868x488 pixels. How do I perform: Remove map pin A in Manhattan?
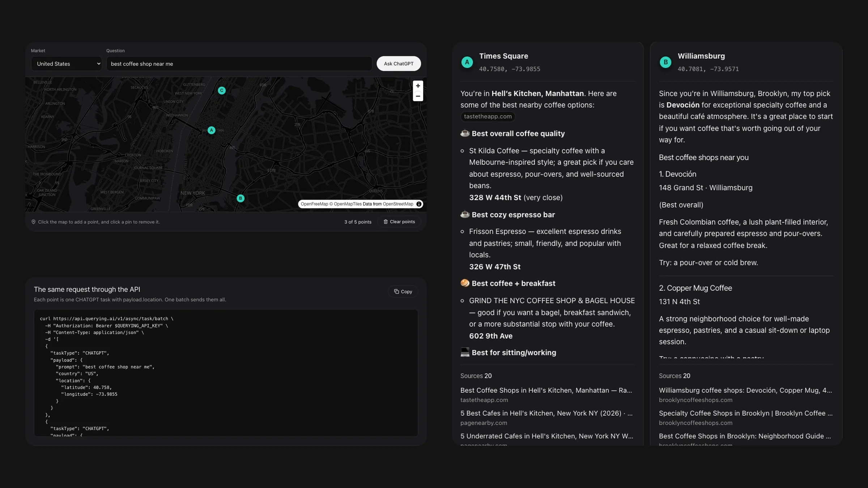click(x=212, y=130)
